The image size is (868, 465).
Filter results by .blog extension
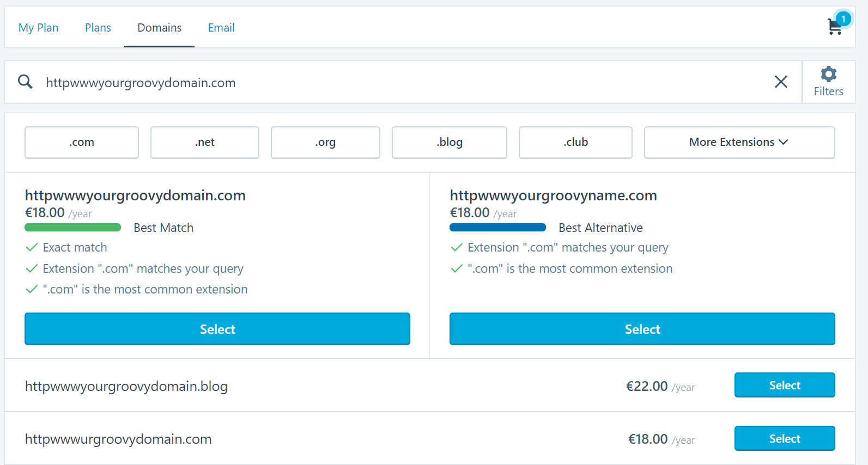click(450, 143)
